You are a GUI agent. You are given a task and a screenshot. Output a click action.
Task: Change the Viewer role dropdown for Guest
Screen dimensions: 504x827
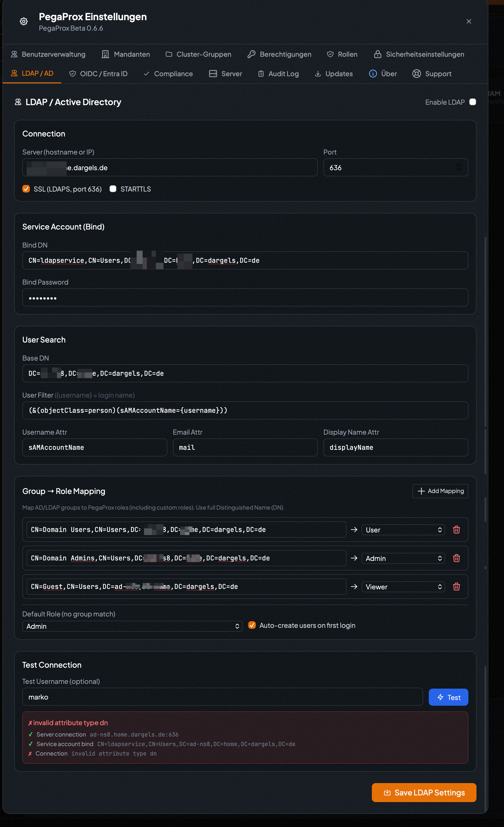[403, 587]
